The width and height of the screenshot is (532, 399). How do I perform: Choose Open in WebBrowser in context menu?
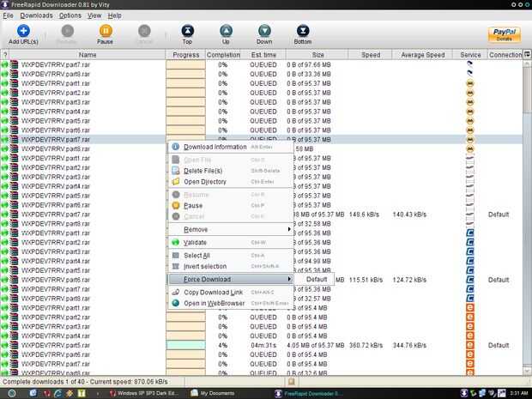click(231, 303)
